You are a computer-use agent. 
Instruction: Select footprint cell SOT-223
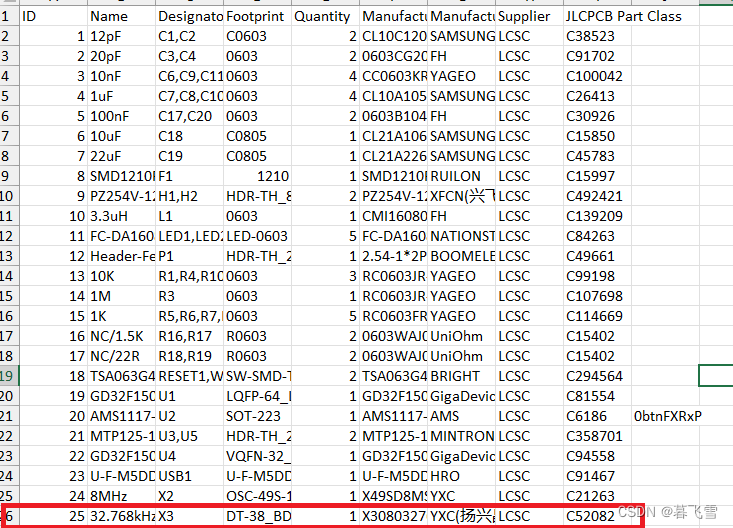pyautogui.click(x=257, y=416)
